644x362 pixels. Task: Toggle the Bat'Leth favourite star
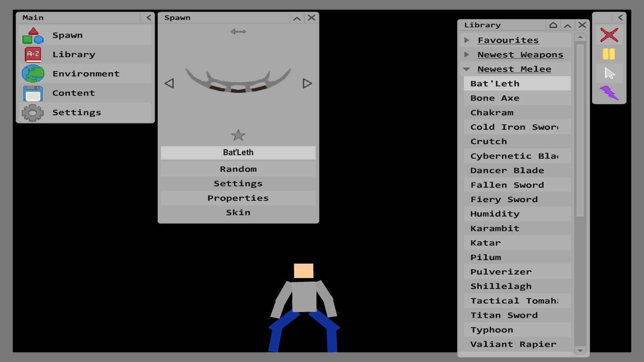click(x=238, y=135)
